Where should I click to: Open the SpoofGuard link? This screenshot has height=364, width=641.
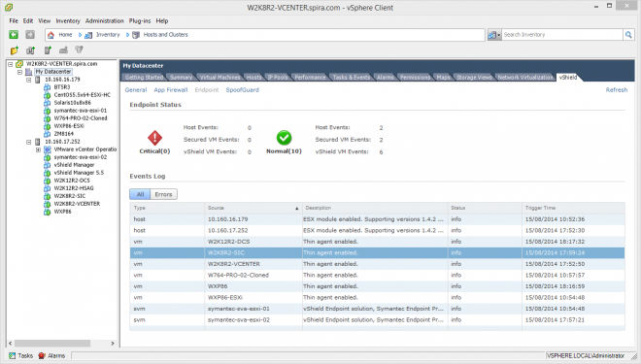pyautogui.click(x=243, y=90)
